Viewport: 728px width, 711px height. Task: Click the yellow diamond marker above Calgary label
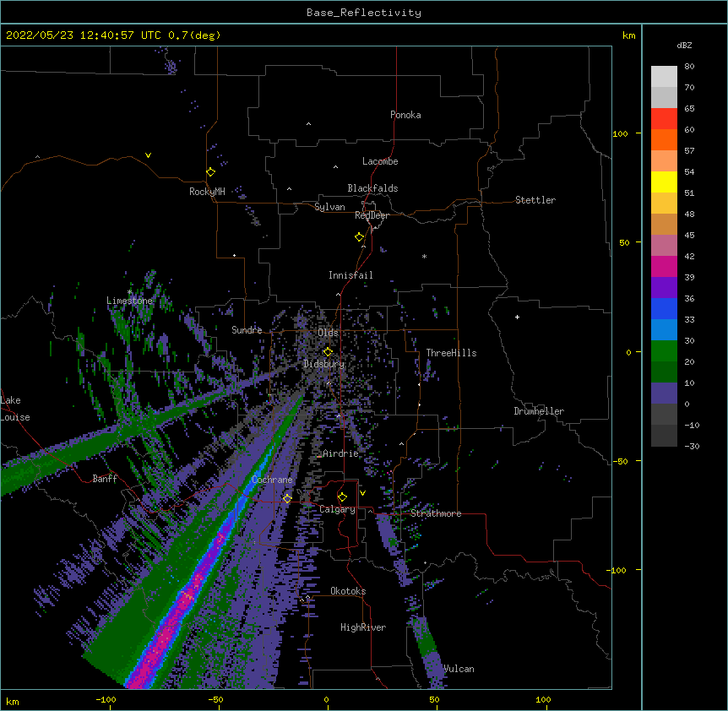(342, 497)
